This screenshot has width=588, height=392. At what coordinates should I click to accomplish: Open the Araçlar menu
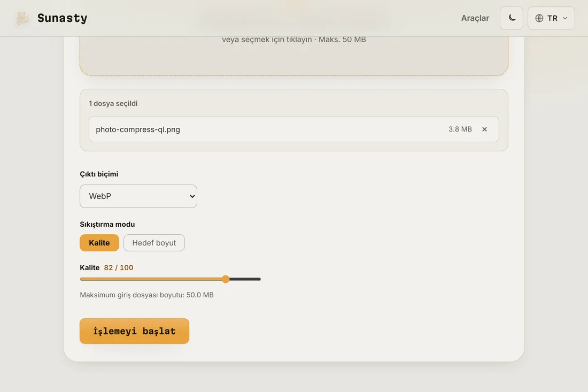475,18
